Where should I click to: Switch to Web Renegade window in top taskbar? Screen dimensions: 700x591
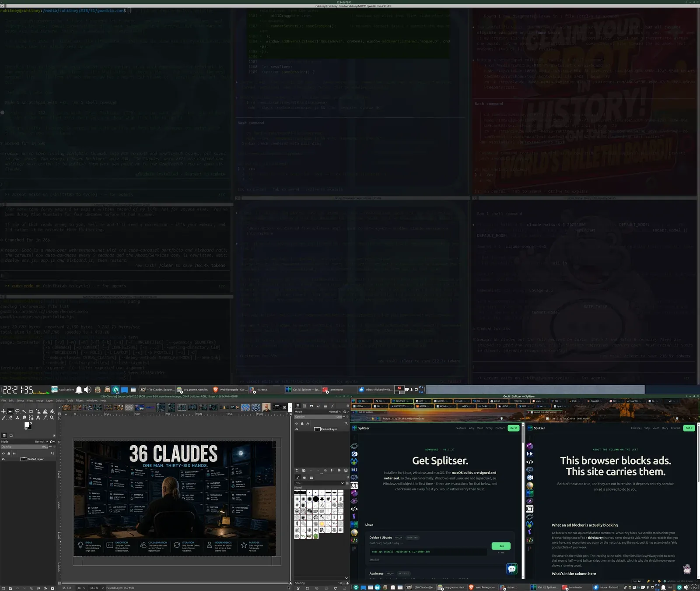click(229, 390)
